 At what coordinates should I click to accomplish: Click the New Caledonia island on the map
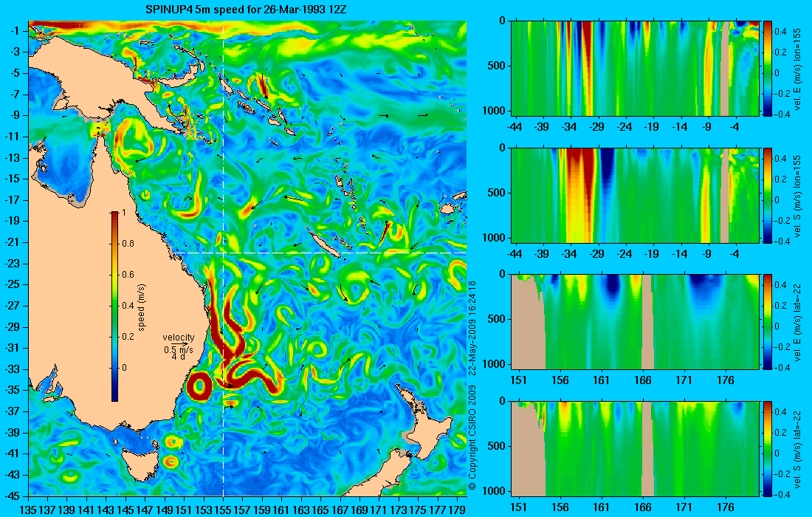coord(323,244)
